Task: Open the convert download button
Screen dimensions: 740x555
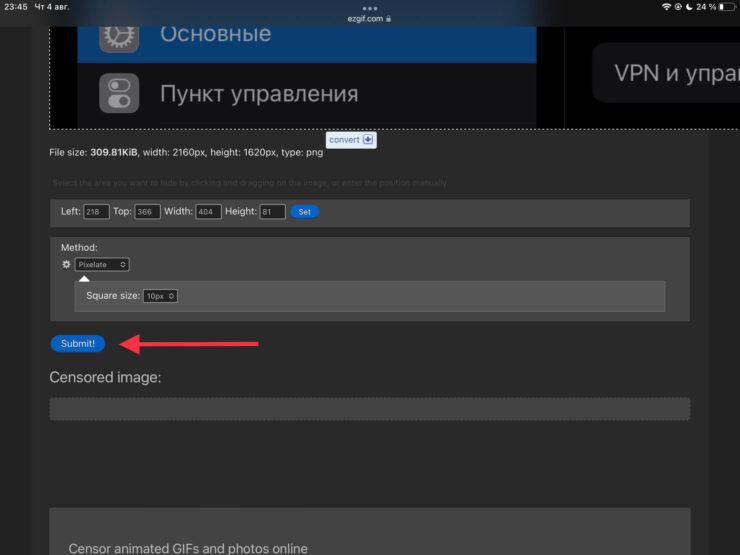Action: click(351, 140)
